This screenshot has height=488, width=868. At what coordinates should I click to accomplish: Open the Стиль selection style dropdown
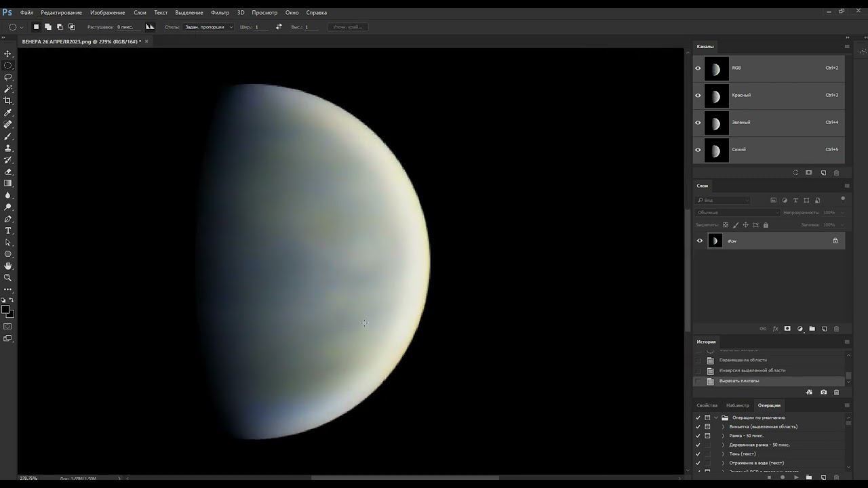click(208, 27)
